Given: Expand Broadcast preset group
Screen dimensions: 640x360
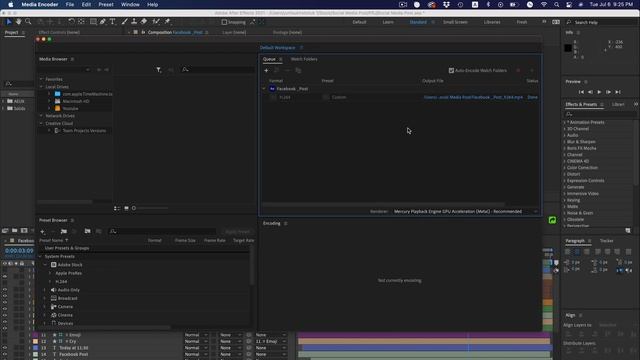Looking at the screenshot, I should click(x=45, y=298).
